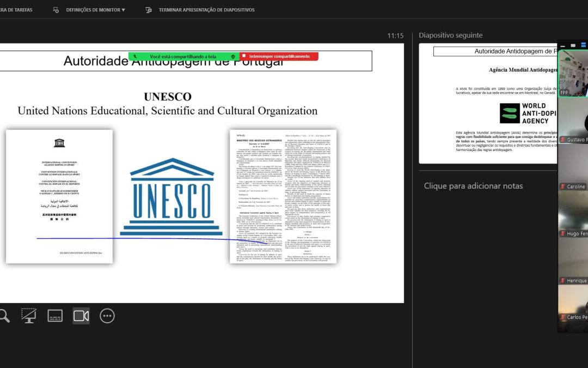Viewport: 588px width, 368px height.
Task: Open more slideshow options ellipsis button
Action: click(107, 316)
